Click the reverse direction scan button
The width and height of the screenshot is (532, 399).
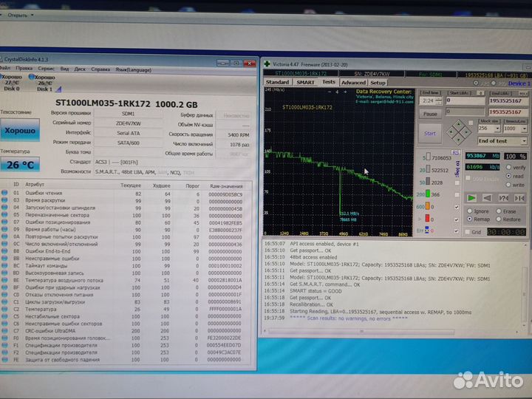coord(487,198)
